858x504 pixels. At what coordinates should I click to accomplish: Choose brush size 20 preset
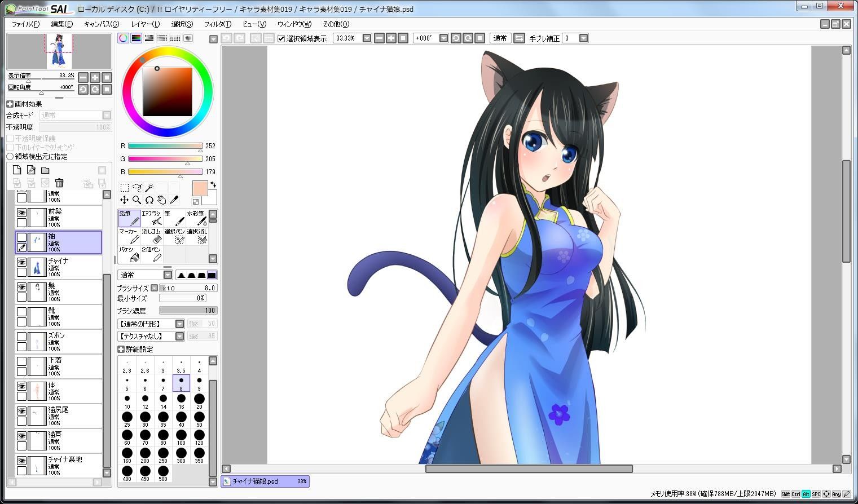pyautogui.click(x=199, y=401)
